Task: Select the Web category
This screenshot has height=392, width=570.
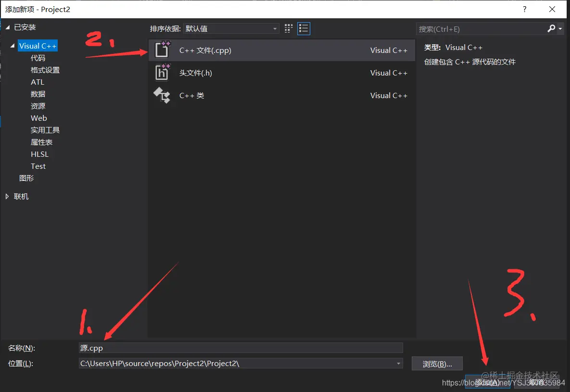Action: tap(39, 118)
